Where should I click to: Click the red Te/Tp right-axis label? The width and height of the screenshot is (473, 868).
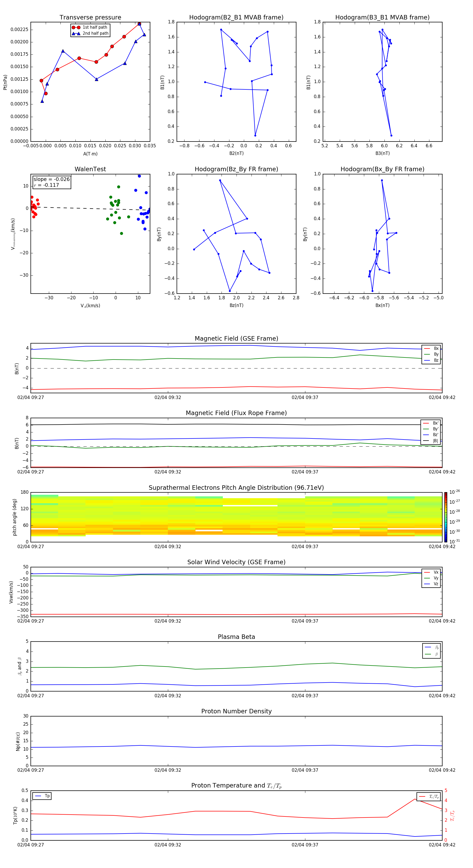453,815
